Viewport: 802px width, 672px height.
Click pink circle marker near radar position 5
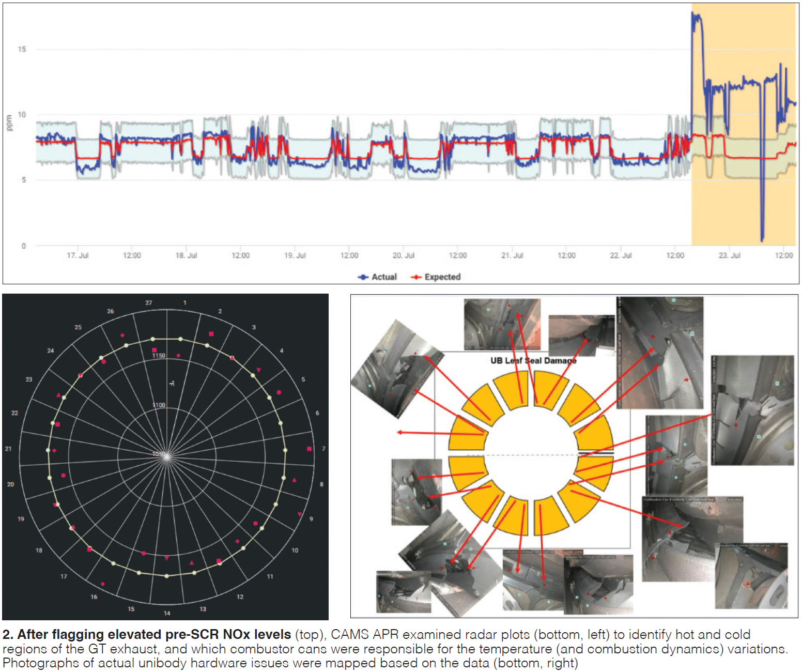click(279, 393)
